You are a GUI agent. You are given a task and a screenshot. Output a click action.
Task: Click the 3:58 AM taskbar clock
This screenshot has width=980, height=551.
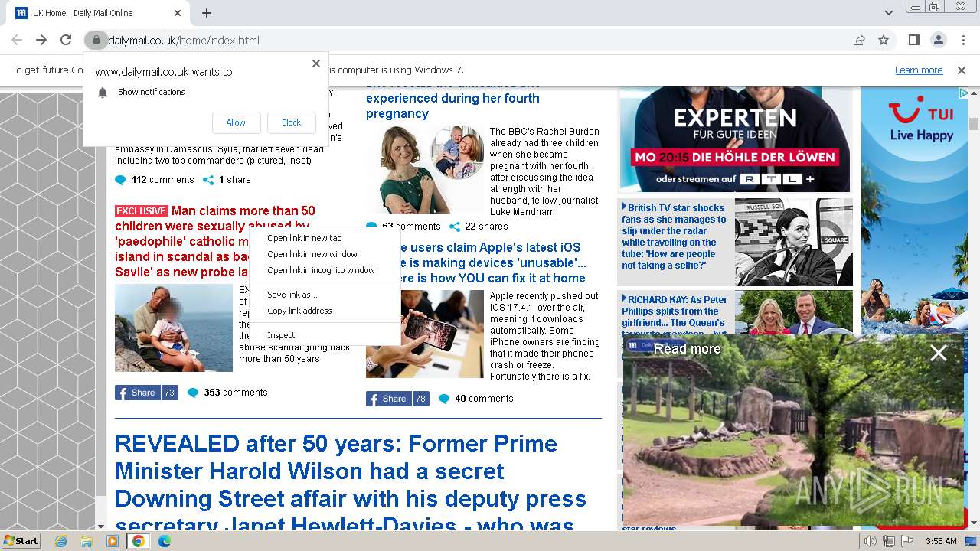pos(940,541)
